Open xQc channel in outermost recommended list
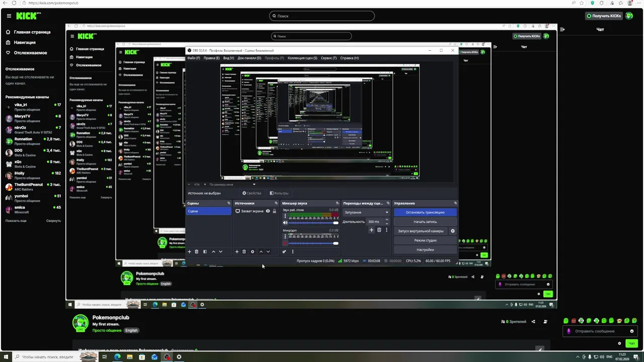The height and width of the screenshot is (362, 644). click(33, 164)
